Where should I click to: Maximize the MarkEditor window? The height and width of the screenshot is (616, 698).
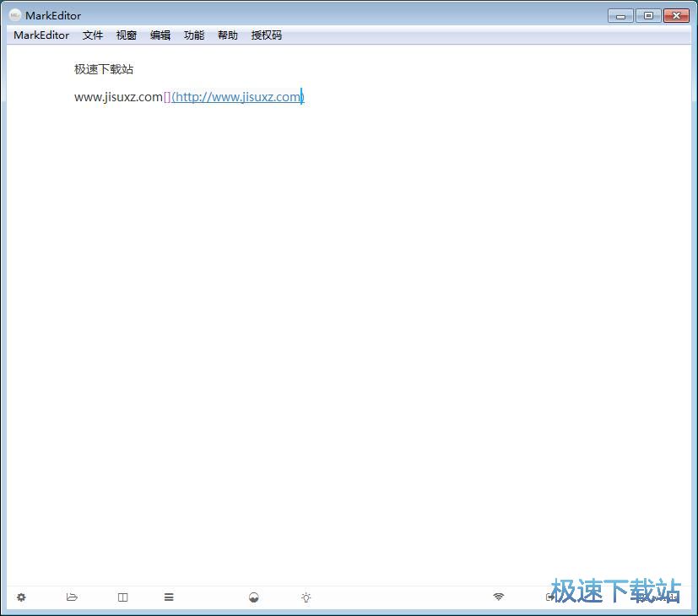point(648,16)
